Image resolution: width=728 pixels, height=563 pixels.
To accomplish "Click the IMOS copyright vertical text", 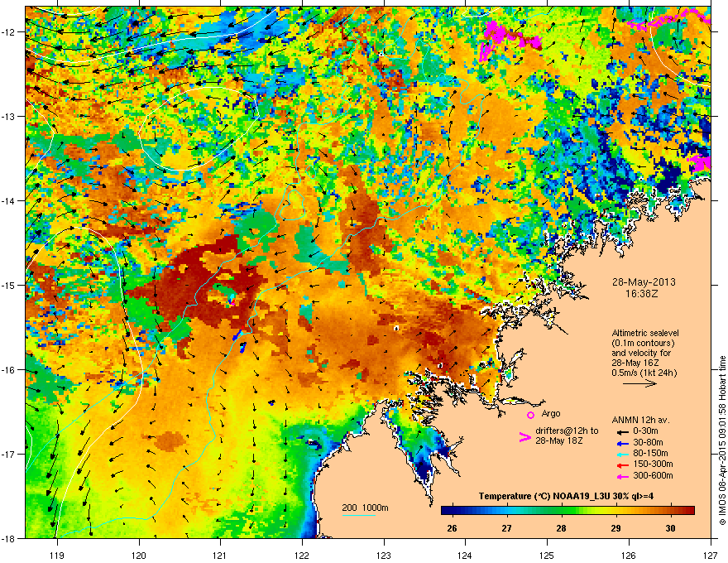I will [x=722, y=440].
